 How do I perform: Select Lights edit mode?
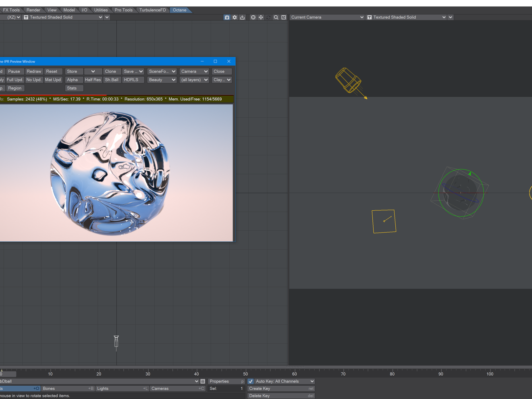[x=122, y=389]
